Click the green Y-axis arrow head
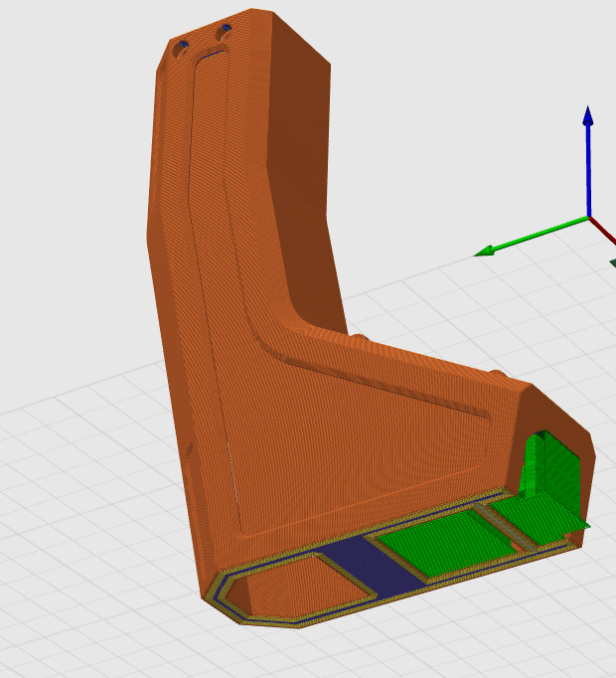 coord(486,252)
